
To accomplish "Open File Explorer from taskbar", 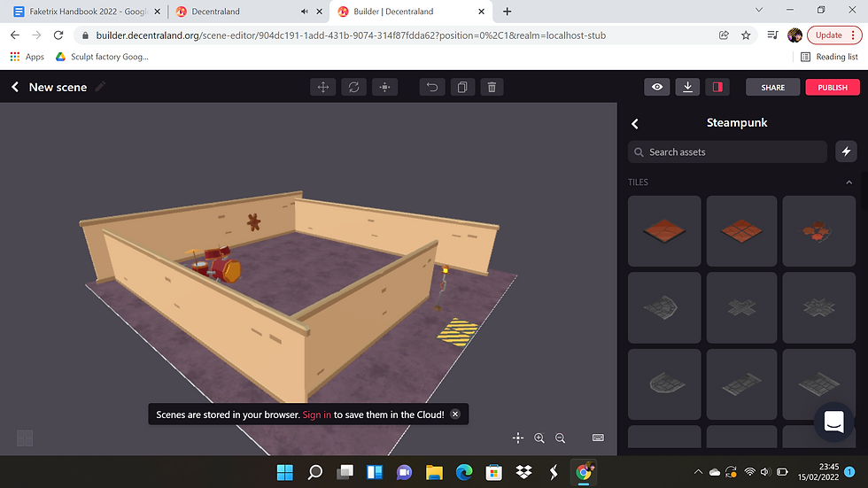I will [x=434, y=472].
